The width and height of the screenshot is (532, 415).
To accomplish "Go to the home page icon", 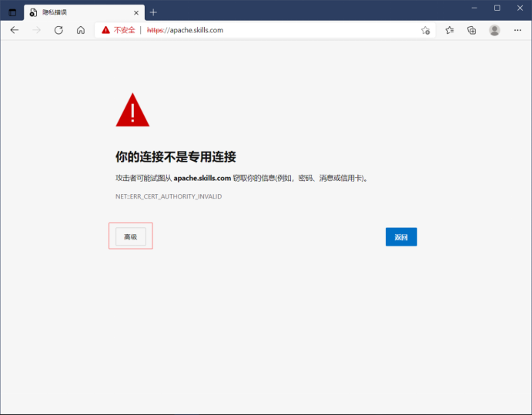I will tap(81, 30).
